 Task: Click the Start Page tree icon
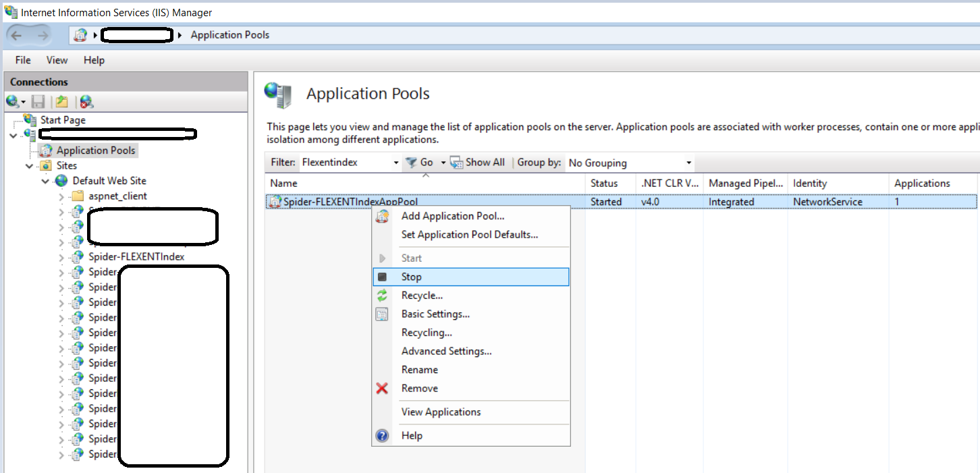click(x=30, y=119)
